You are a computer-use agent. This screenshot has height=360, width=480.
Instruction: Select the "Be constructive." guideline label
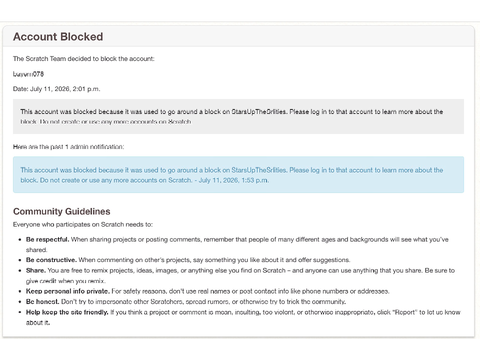[x=51, y=260]
